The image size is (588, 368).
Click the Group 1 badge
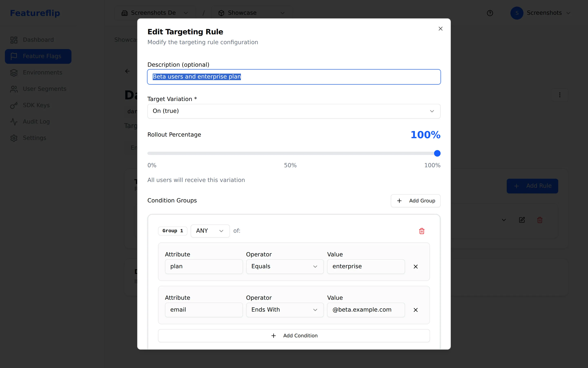[x=173, y=231]
